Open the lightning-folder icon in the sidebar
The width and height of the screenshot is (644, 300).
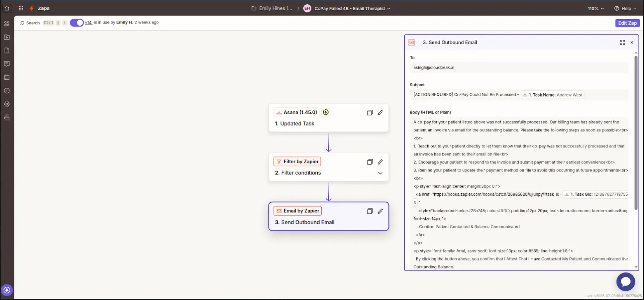click(x=7, y=37)
